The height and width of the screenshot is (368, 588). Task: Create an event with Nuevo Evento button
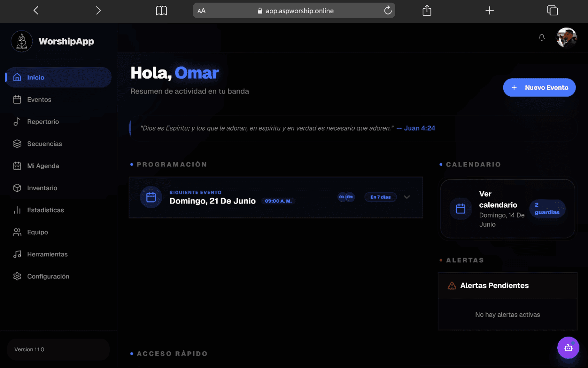(539, 87)
